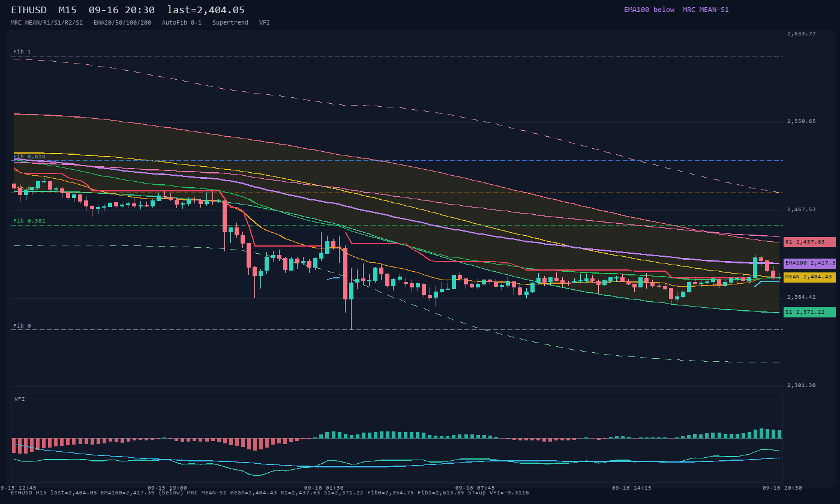This screenshot has height=504, width=840.
Task: Click the 09-16 07:45 time axis label
Action: coord(475,488)
